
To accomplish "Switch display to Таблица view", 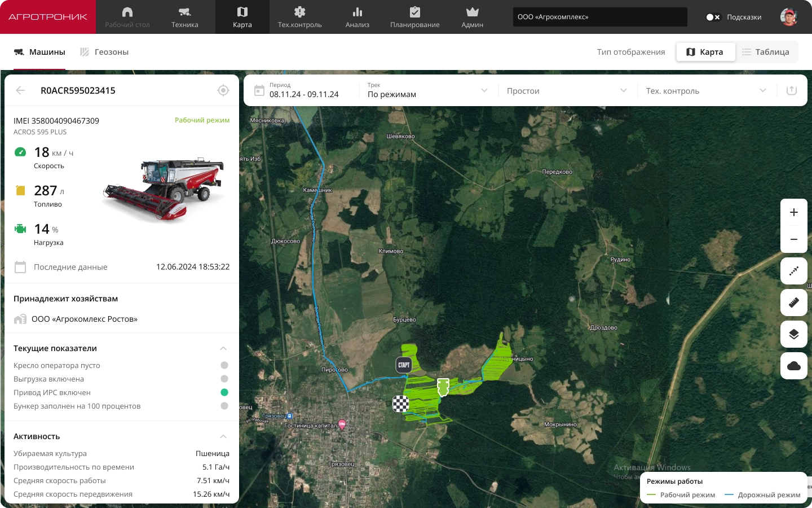I will pos(766,52).
